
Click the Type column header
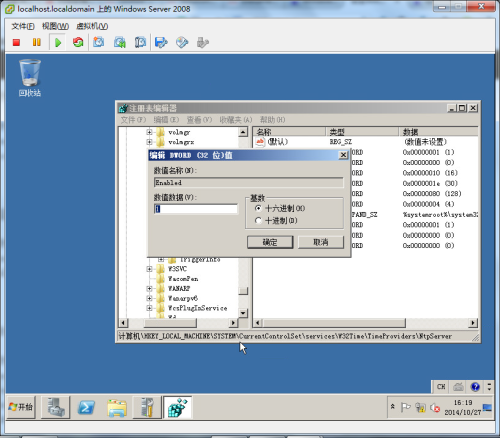pos(362,132)
